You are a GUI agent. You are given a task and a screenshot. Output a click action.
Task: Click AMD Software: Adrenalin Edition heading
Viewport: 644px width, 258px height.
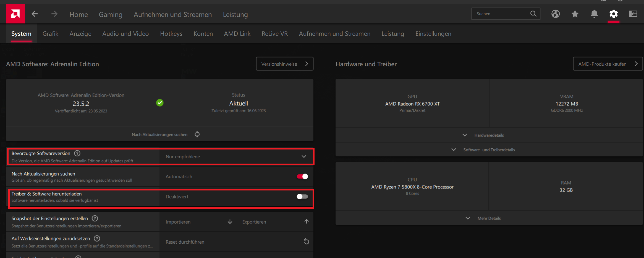pyautogui.click(x=53, y=64)
